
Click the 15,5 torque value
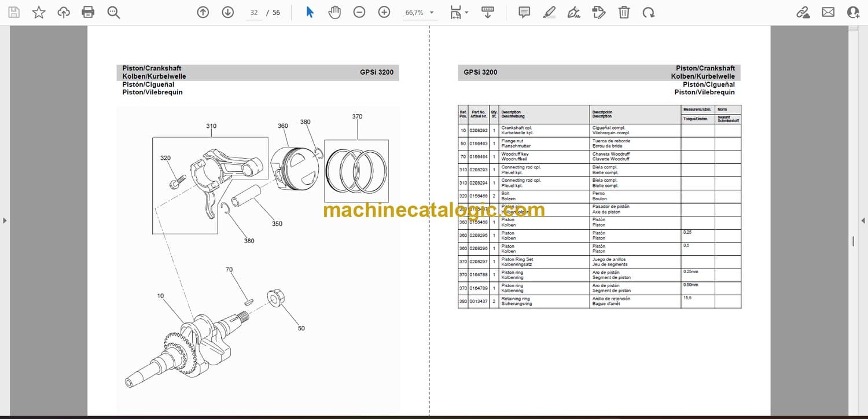(688, 298)
